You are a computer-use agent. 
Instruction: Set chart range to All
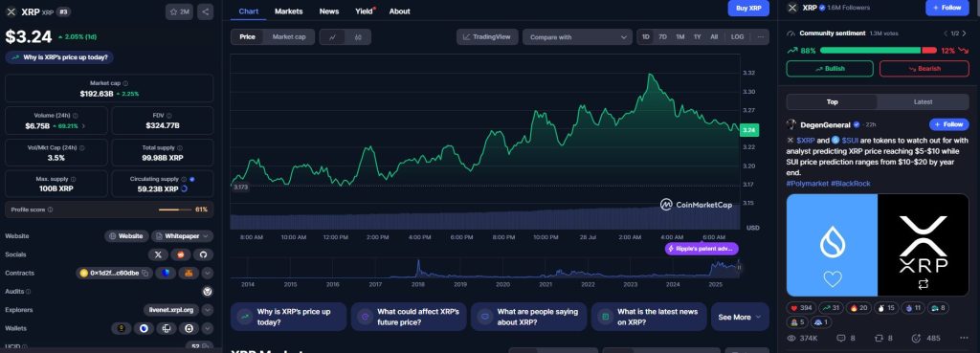tap(714, 37)
